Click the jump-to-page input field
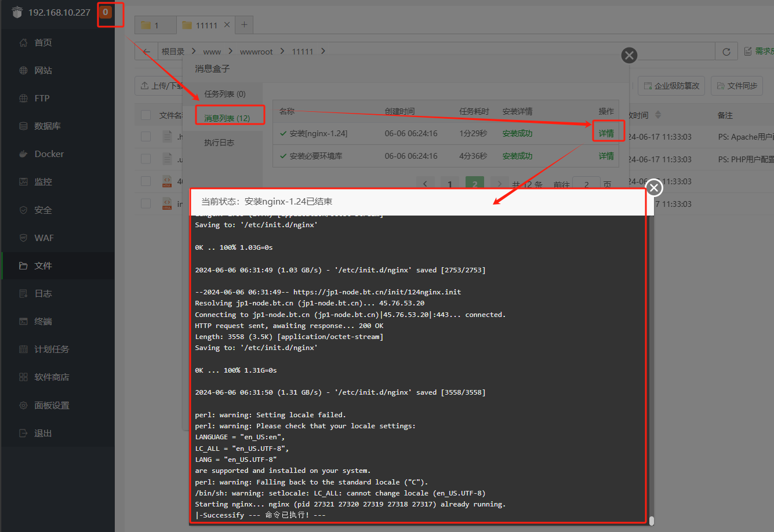774x532 pixels. 586,184
